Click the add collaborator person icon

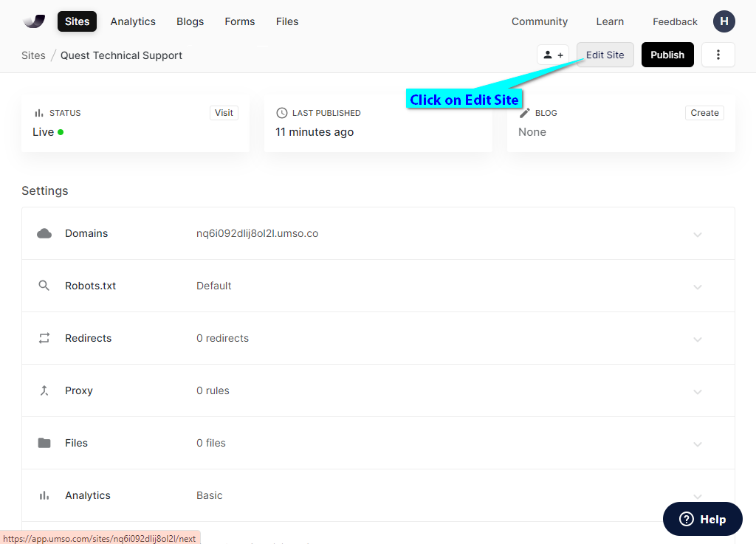tap(553, 55)
